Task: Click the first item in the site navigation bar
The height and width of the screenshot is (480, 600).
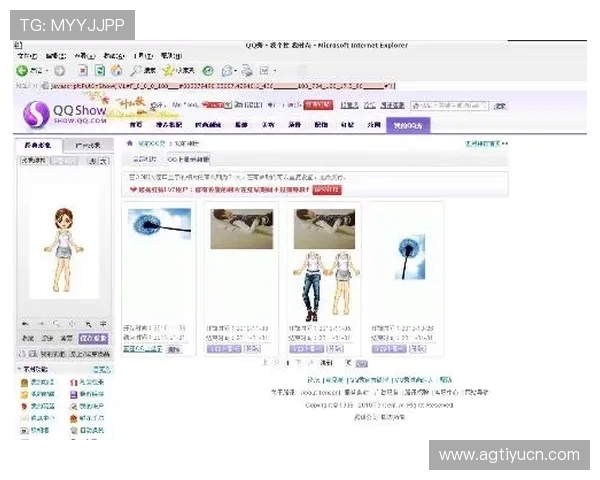Action: (x=135, y=125)
